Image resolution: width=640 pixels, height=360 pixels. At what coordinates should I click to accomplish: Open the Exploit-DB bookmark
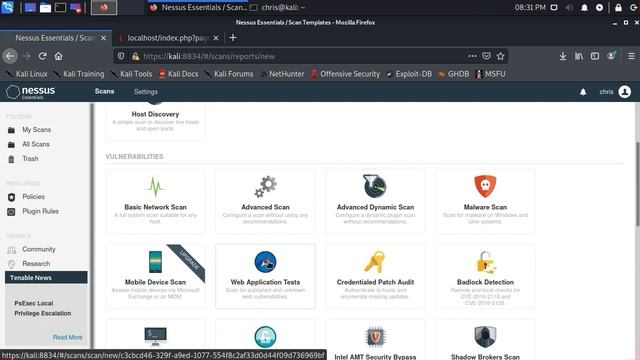pos(409,74)
